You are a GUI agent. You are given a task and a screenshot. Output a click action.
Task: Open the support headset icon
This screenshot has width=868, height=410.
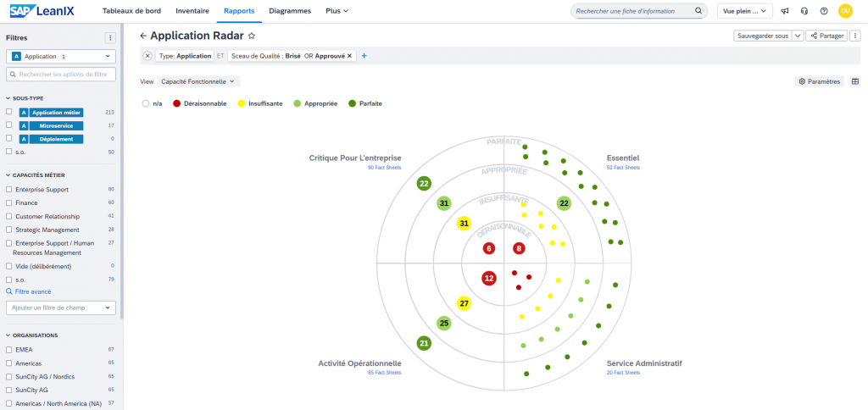click(804, 11)
